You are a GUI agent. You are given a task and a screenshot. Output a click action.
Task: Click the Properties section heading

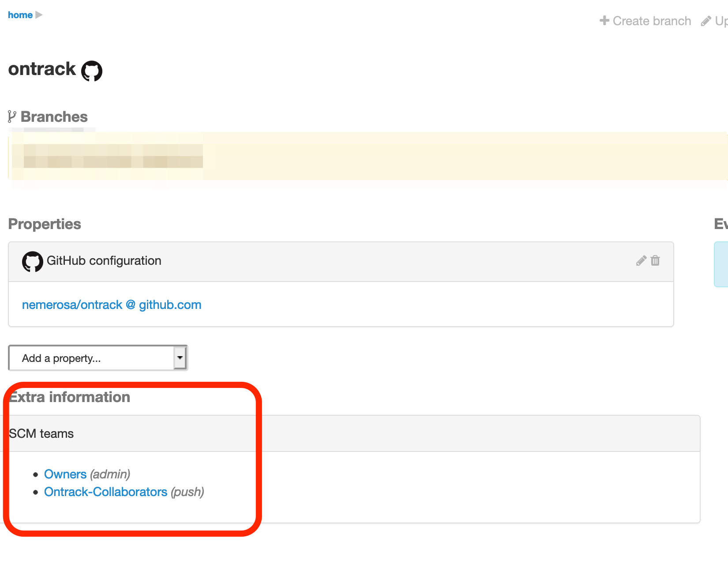click(x=45, y=224)
